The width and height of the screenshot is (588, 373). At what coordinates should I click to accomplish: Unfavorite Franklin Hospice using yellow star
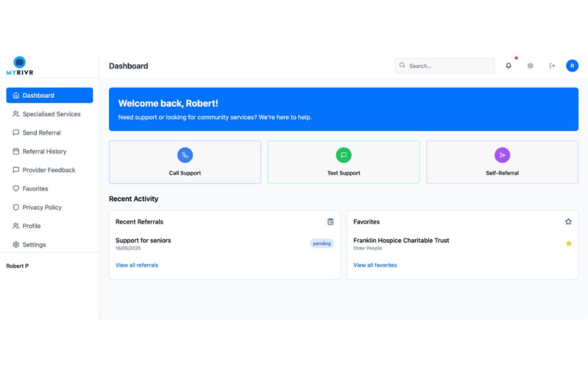(568, 244)
